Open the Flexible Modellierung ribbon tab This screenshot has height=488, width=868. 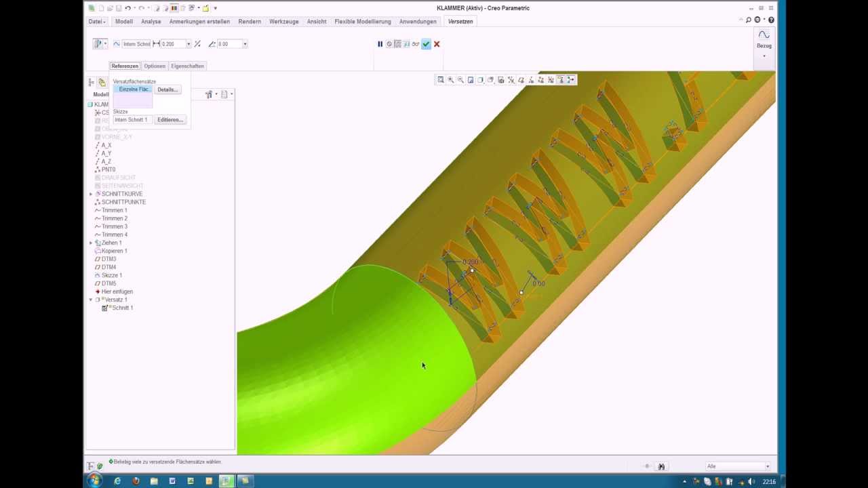[x=363, y=22]
